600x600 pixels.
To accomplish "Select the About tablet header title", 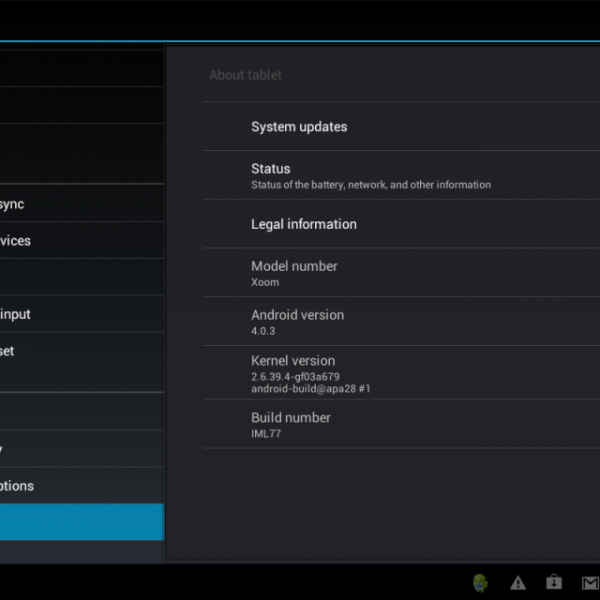I will point(246,75).
